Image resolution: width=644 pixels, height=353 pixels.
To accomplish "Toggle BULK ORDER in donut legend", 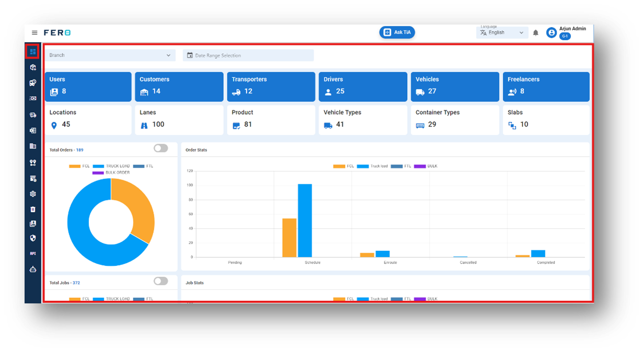I will [x=111, y=173].
